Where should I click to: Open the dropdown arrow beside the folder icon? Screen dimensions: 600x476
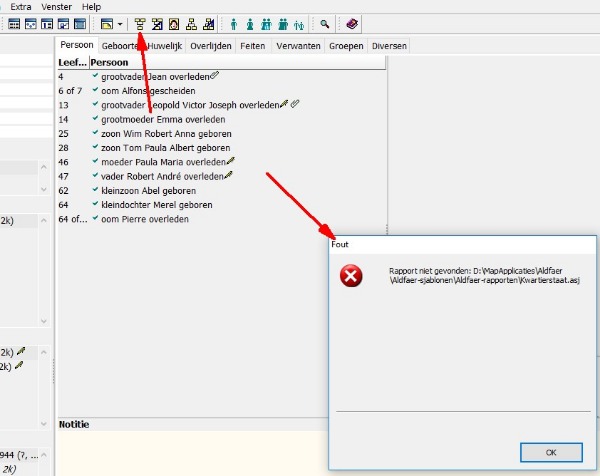121,23
